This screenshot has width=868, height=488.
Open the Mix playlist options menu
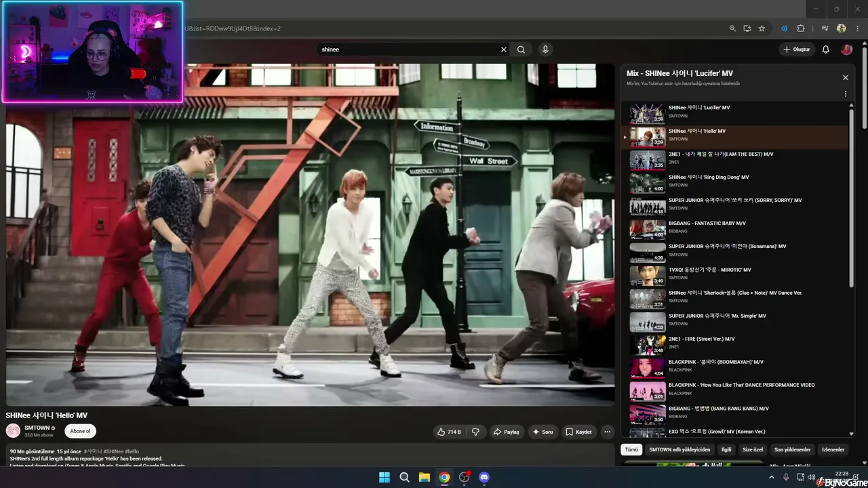846,94
